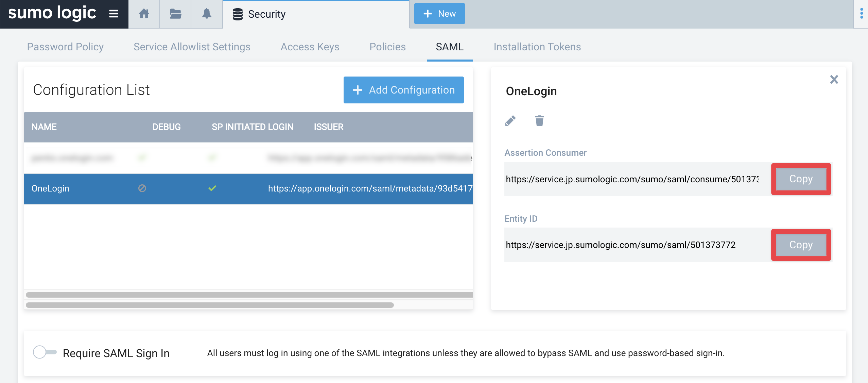Select the SAML tab

[450, 47]
